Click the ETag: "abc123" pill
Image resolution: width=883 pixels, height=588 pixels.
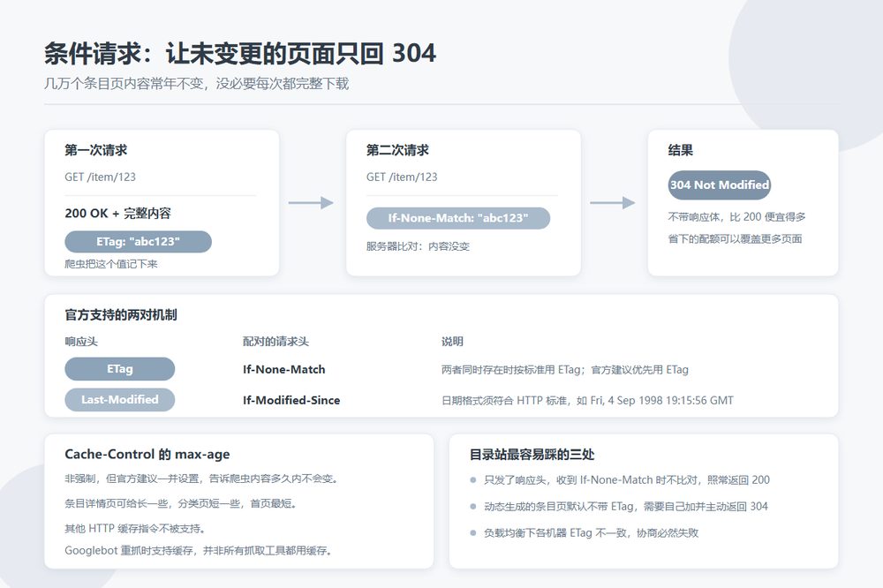point(138,242)
